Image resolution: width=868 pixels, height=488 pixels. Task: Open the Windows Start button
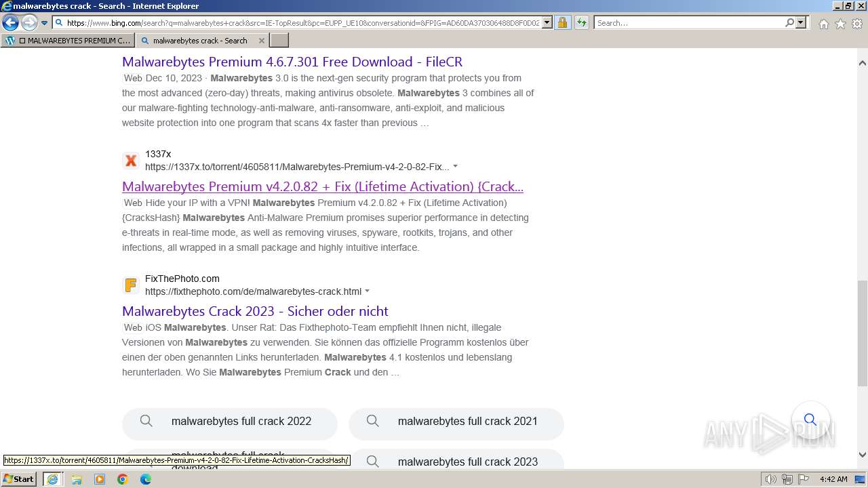pos(19,479)
